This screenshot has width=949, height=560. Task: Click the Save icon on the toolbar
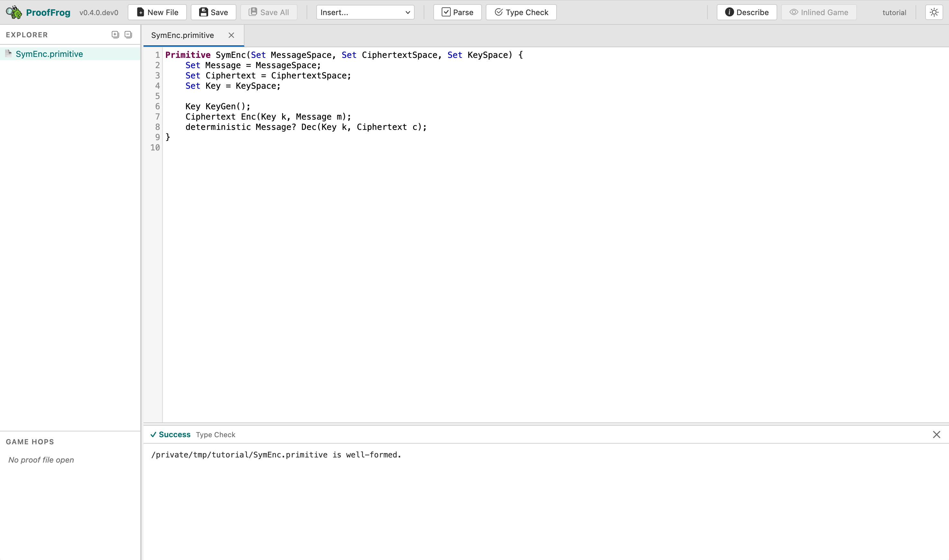click(x=204, y=12)
